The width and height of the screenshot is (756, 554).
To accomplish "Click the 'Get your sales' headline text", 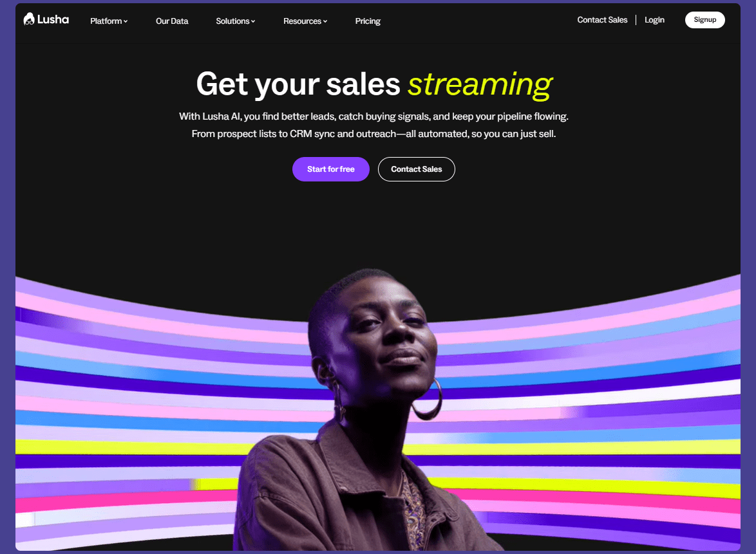I will pyautogui.click(x=298, y=85).
